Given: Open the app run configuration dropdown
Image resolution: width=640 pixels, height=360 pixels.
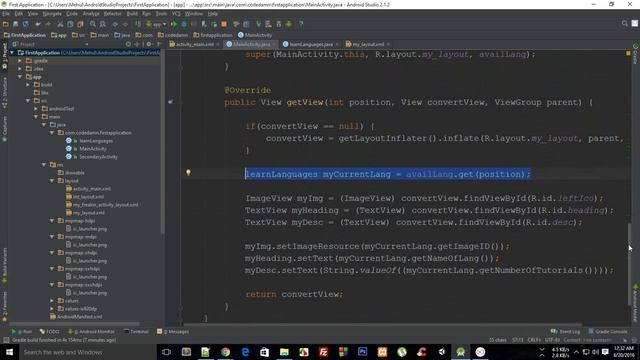Looking at the screenshot, I should pos(156,24).
